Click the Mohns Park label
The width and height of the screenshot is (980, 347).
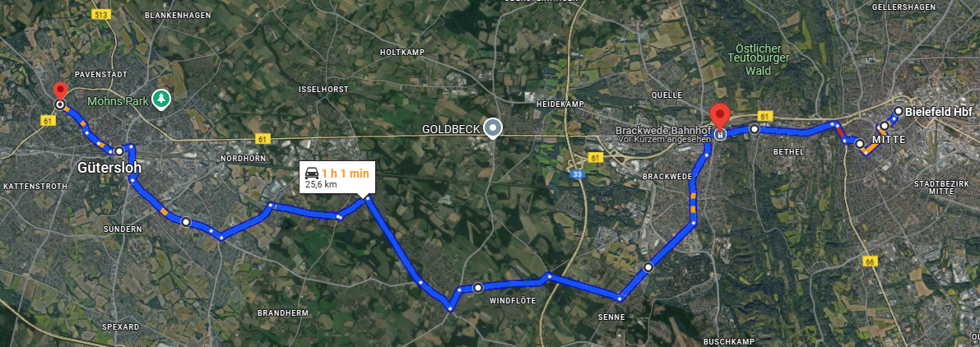[x=118, y=100]
